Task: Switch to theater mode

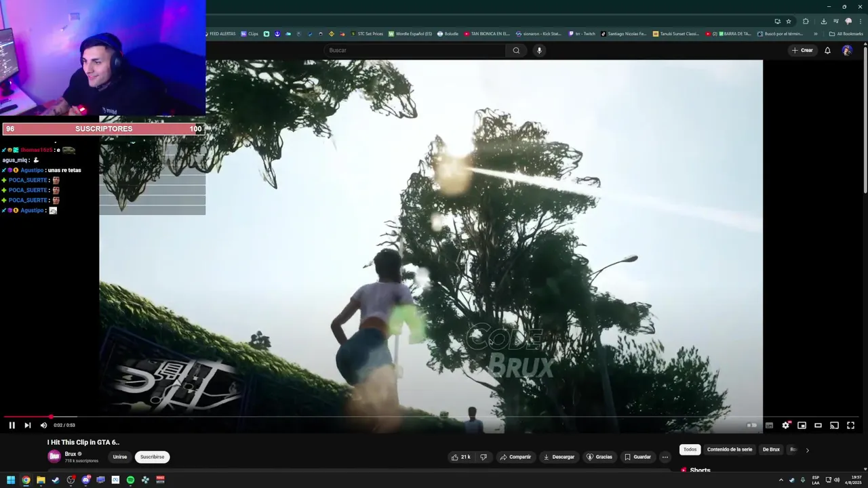Action: click(818, 425)
